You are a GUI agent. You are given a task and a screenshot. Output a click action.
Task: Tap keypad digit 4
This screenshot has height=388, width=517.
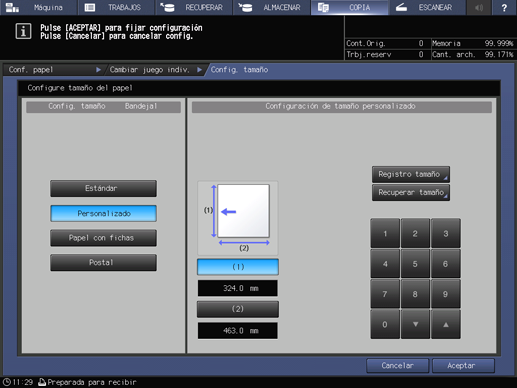[x=385, y=264]
